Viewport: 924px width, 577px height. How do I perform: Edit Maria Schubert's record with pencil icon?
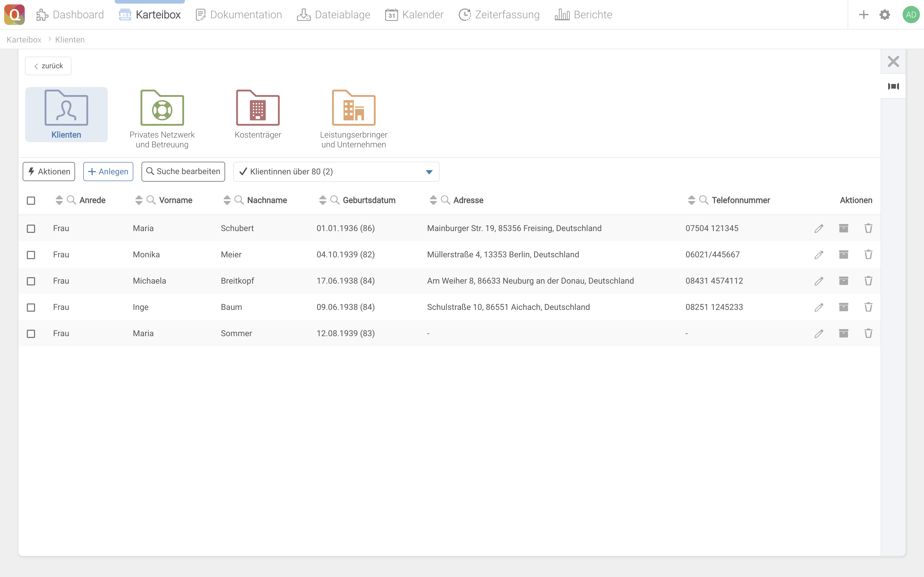click(818, 228)
